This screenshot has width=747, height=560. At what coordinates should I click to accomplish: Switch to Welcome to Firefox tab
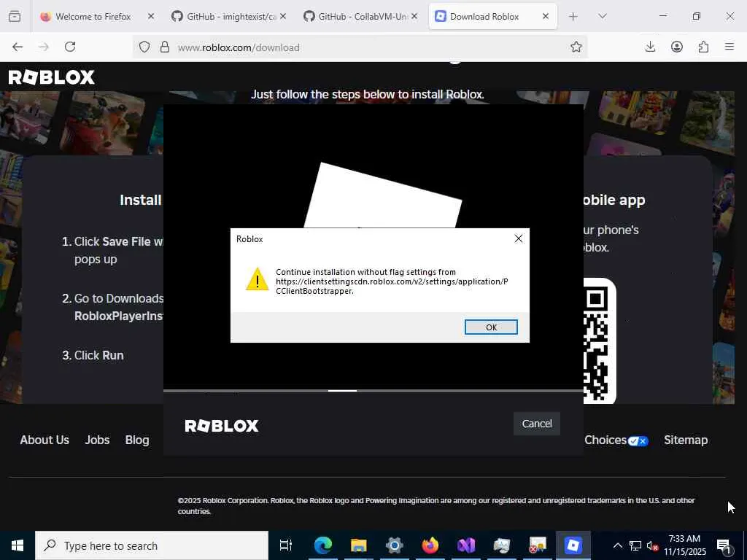[98, 17]
